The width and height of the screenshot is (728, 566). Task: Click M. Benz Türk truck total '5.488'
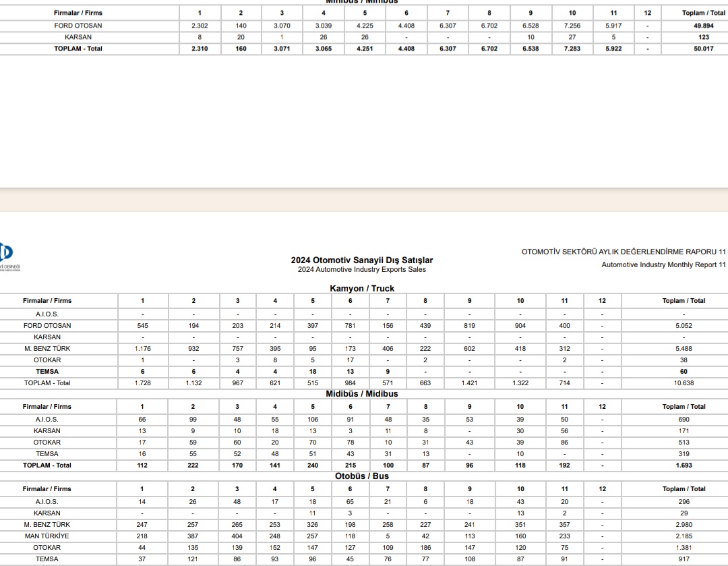pos(684,349)
